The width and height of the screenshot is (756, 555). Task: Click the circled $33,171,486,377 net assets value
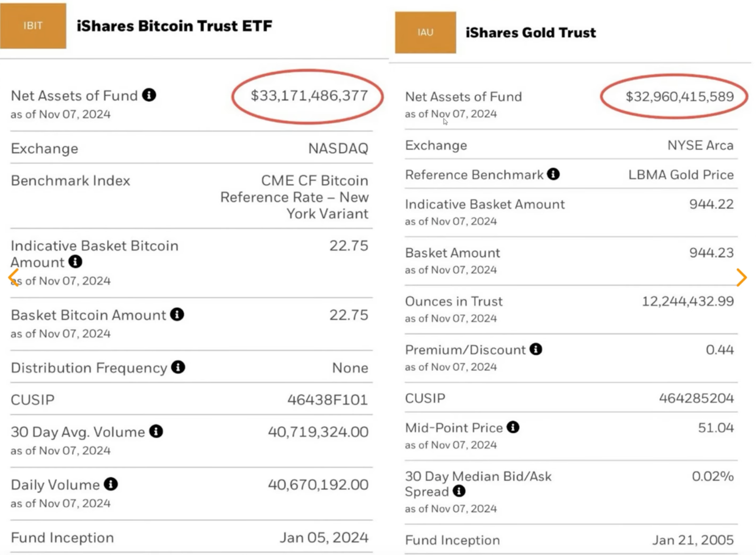[x=309, y=96]
